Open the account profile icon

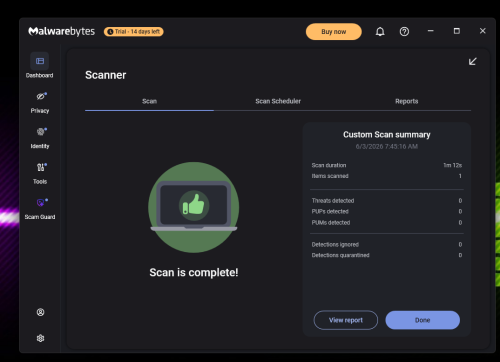click(x=40, y=312)
